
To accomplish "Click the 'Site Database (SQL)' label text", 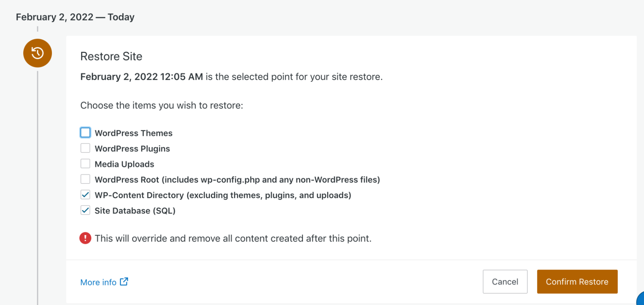I will 135,211.
